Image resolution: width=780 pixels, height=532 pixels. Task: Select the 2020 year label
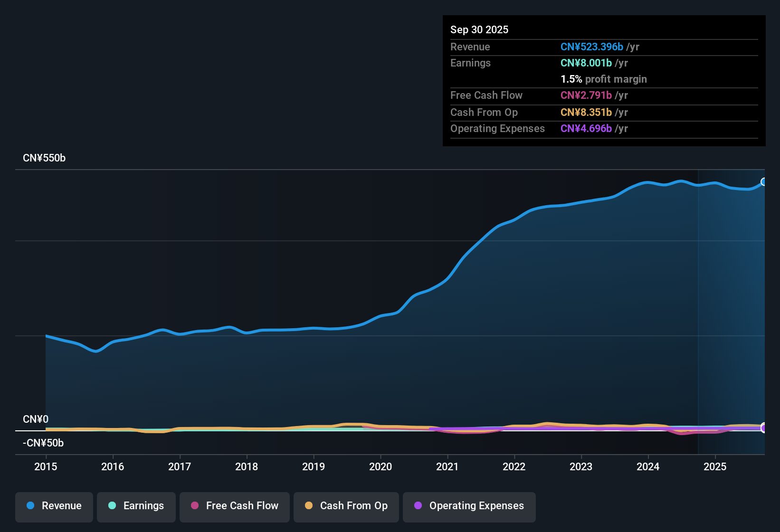click(x=380, y=467)
